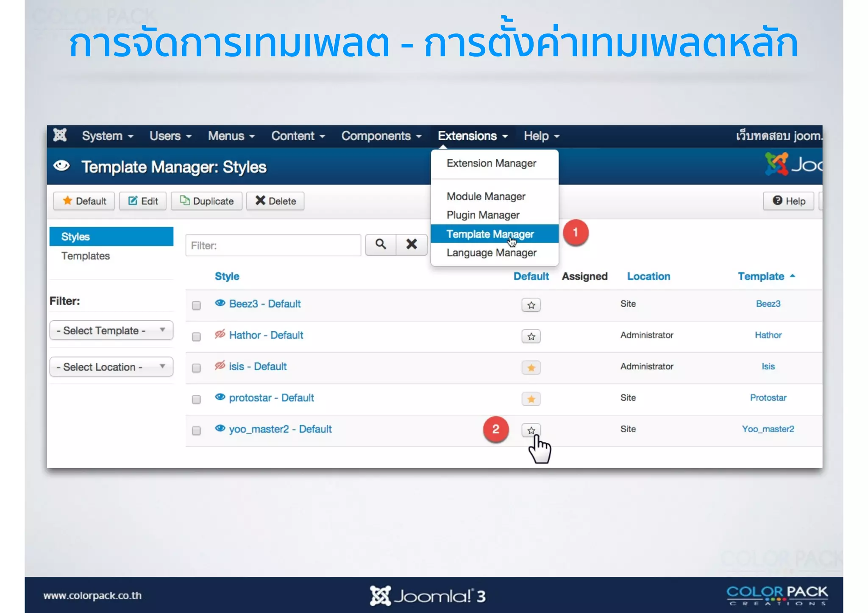The image size is (868, 613).
Task: Open the Beez3 template link
Action: pos(768,304)
